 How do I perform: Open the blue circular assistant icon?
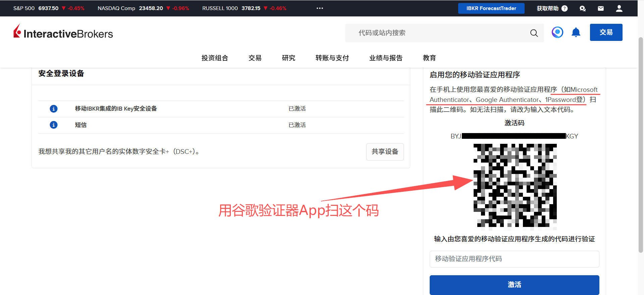[557, 32]
